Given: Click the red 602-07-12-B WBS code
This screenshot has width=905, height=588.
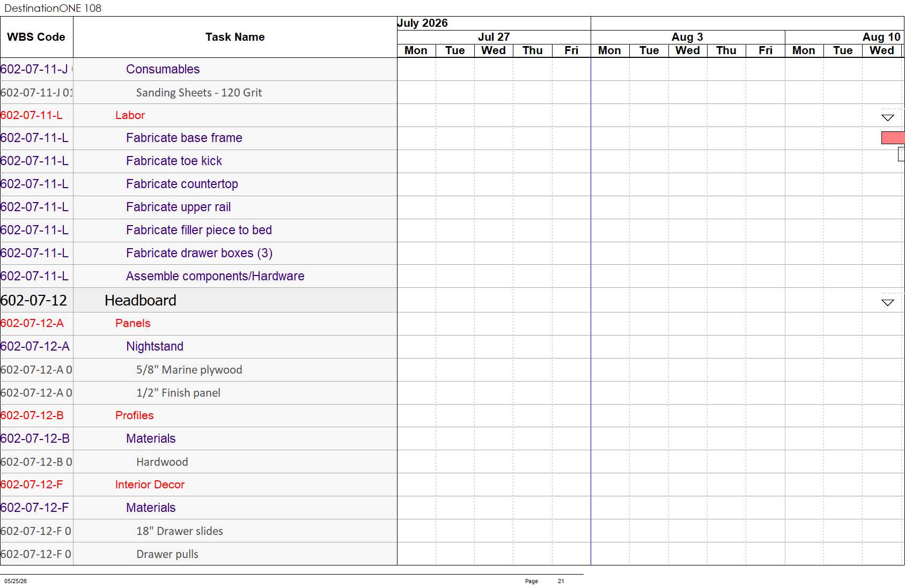Looking at the screenshot, I should (32, 415).
